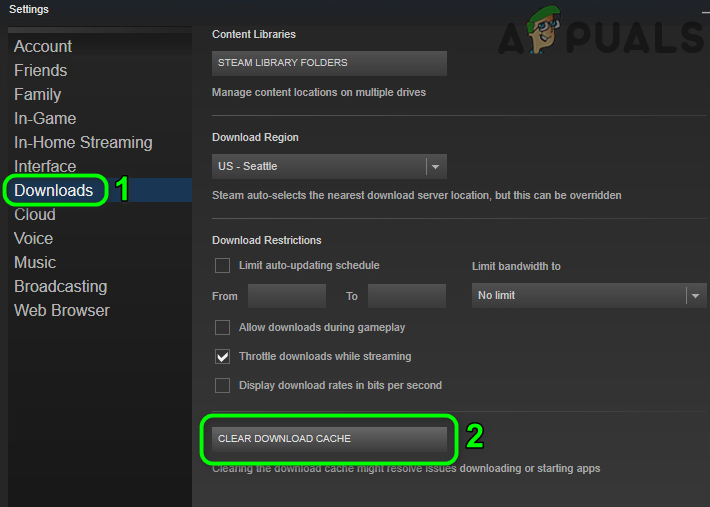The image size is (710, 507).
Task: Check Allow downloads during gameplay
Action: pyautogui.click(x=222, y=327)
